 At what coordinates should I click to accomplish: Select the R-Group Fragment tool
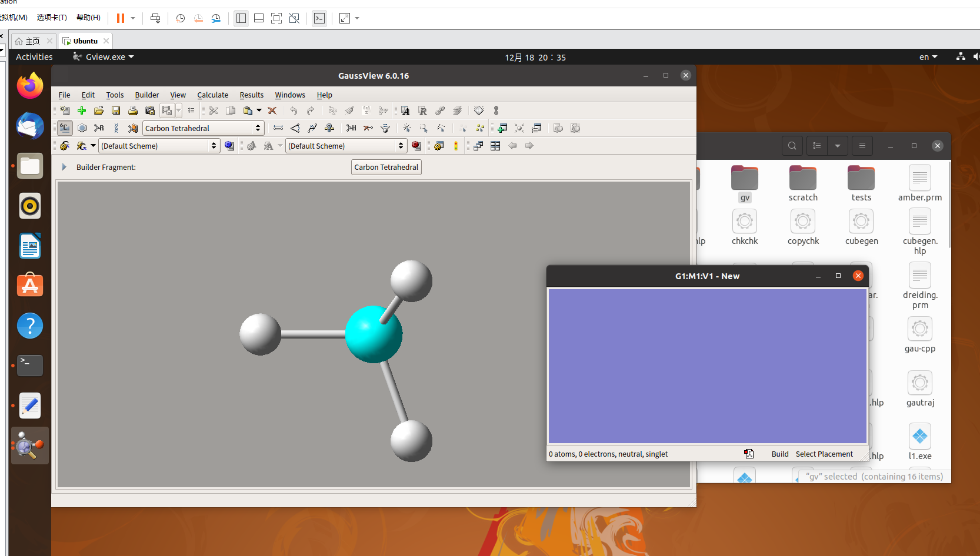pyautogui.click(x=98, y=128)
